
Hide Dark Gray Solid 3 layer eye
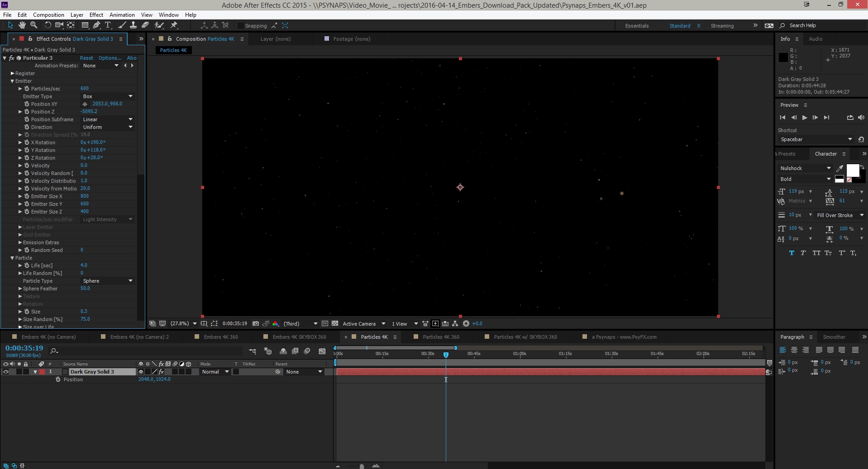pos(6,372)
